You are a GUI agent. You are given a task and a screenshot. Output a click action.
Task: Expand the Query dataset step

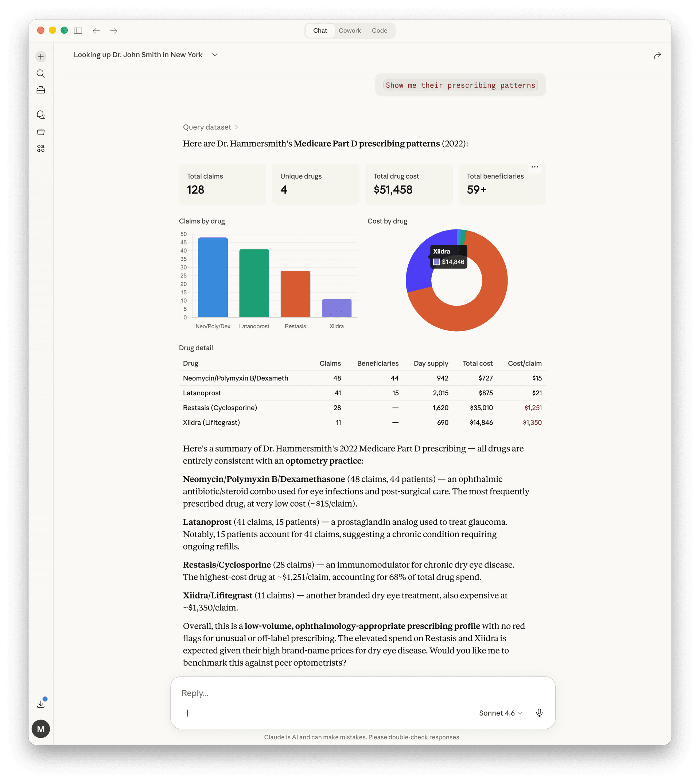click(x=210, y=127)
